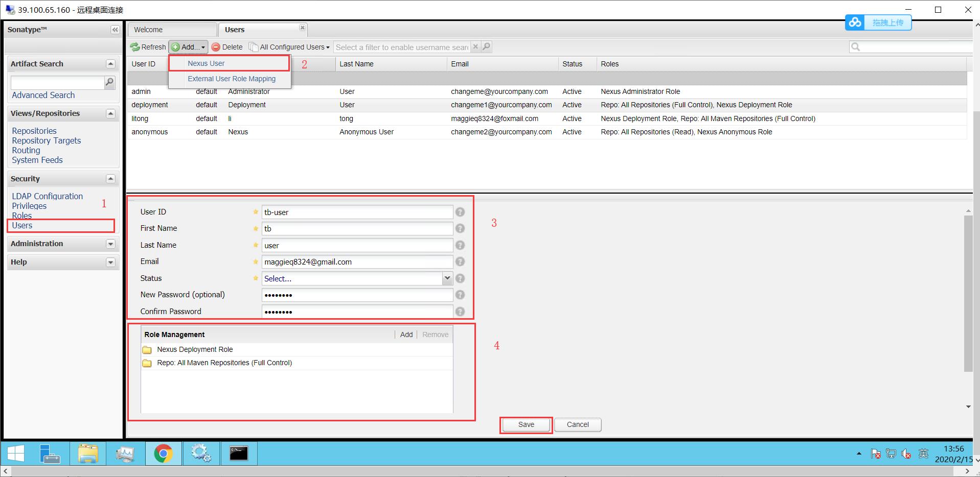The image size is (980, 477).
Task: Show hidden system tray icons
Action: click(859, 454)
